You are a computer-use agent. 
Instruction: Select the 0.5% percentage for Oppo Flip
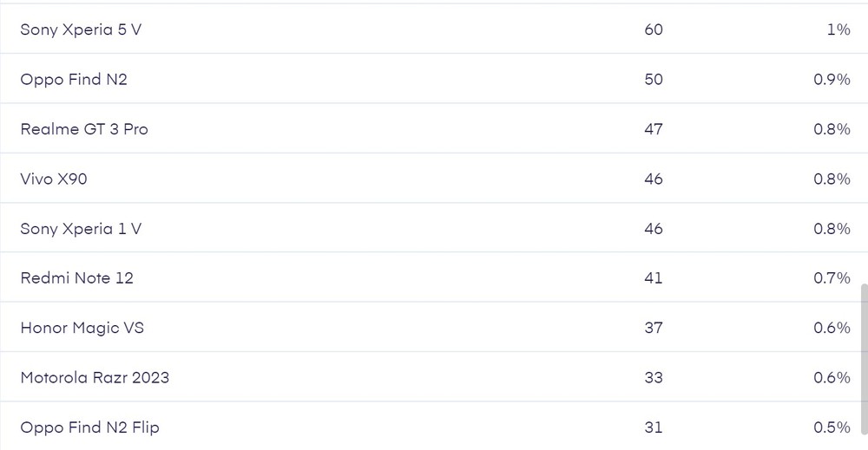pos(832,427)
